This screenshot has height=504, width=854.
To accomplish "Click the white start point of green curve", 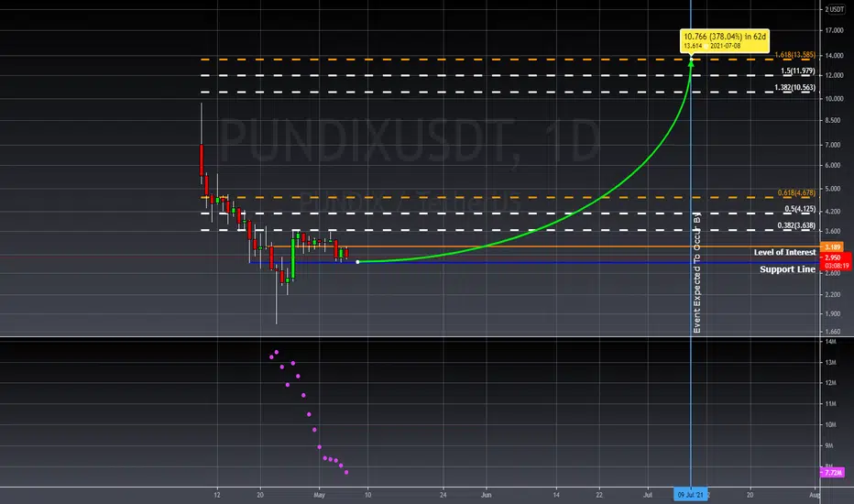I will (357, 262).
